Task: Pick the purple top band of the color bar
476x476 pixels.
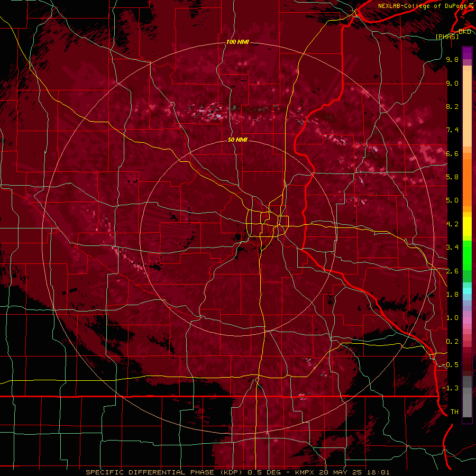Action: (x=467, y=53)
